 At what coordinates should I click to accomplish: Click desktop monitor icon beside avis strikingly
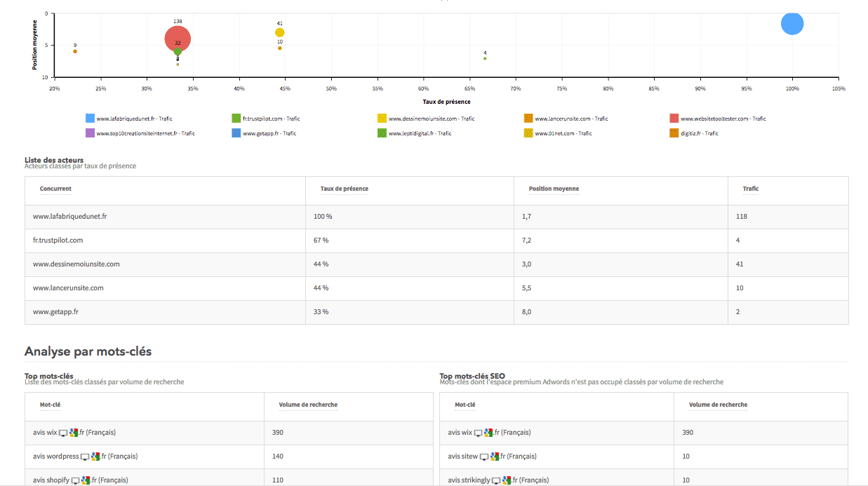(497, 480)
